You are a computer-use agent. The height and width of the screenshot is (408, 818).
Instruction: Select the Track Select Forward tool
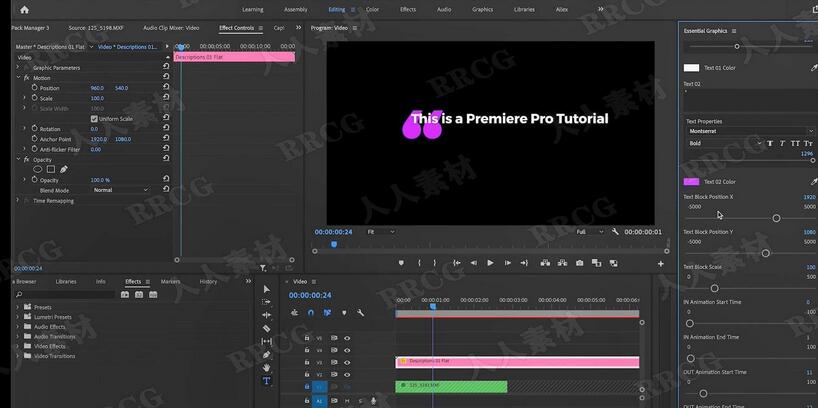pos(267,302)
